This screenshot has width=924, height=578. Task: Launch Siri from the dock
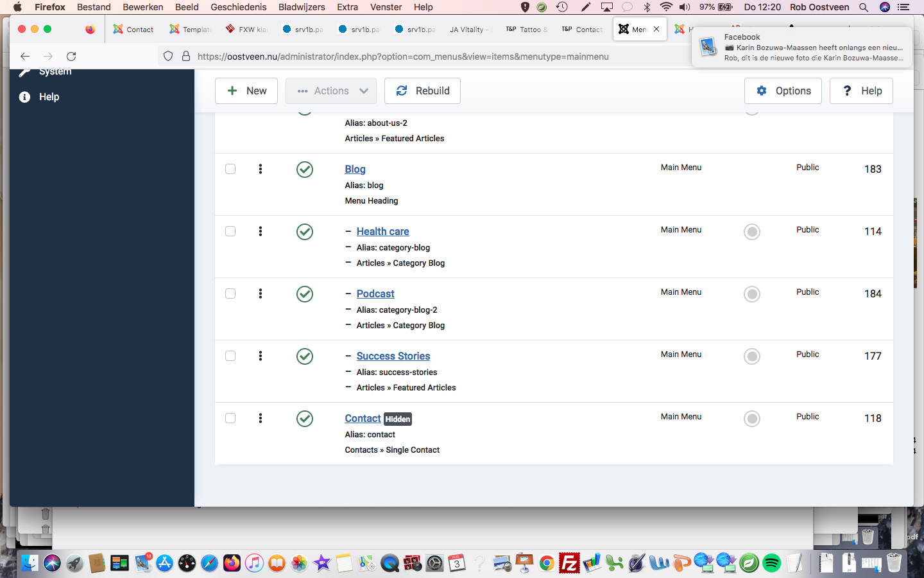(x=52, y=563)
